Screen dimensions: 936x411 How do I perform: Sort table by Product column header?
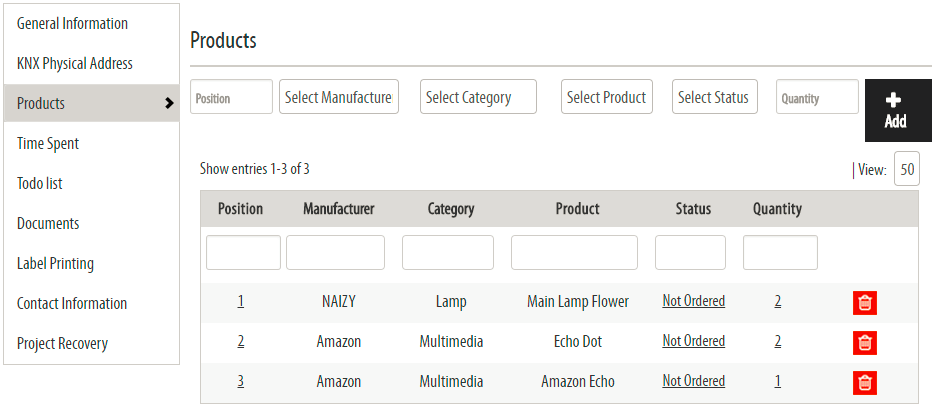coord(577,209)
